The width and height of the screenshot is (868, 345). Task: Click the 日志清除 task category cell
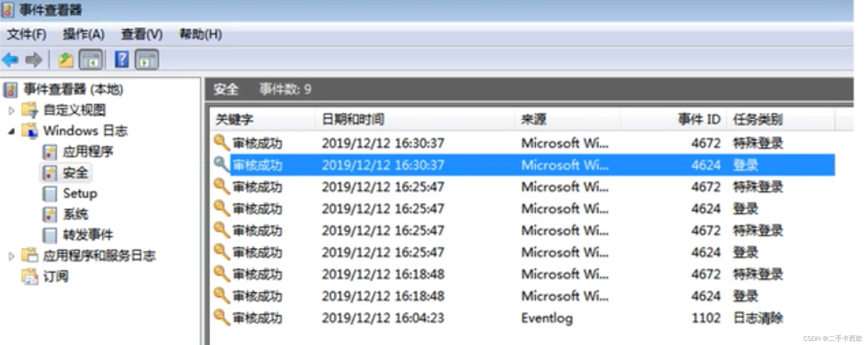click(x=758, y=318)
